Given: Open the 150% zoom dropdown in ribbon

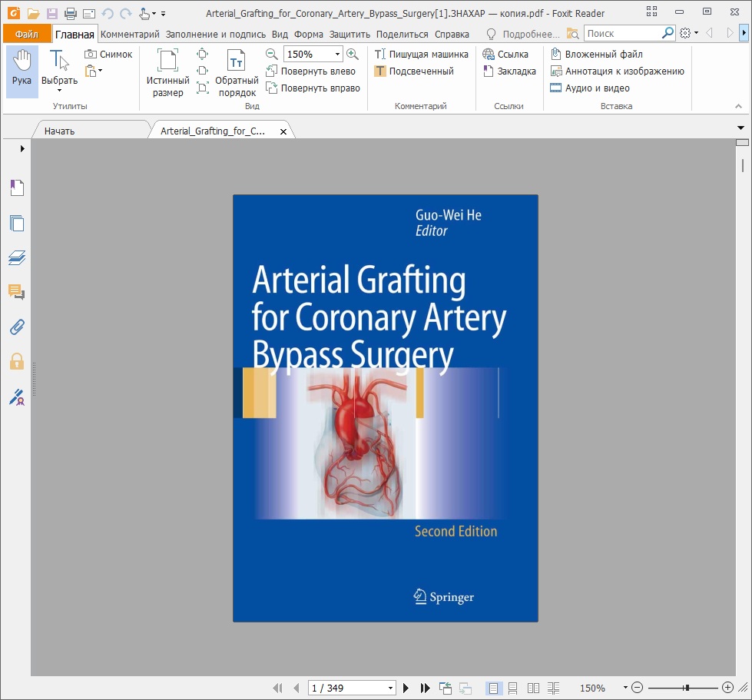Looking at the screenshot, I should tap(338, 55).
